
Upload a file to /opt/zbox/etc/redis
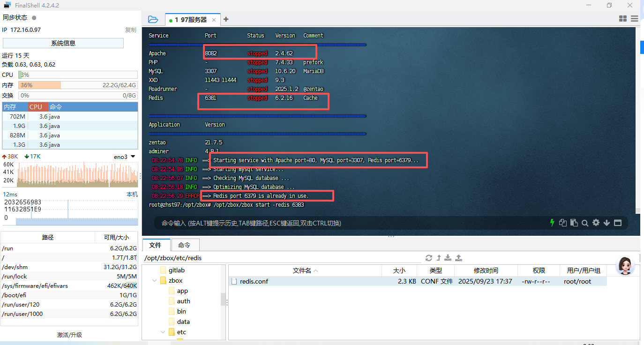tap(458, 257)
